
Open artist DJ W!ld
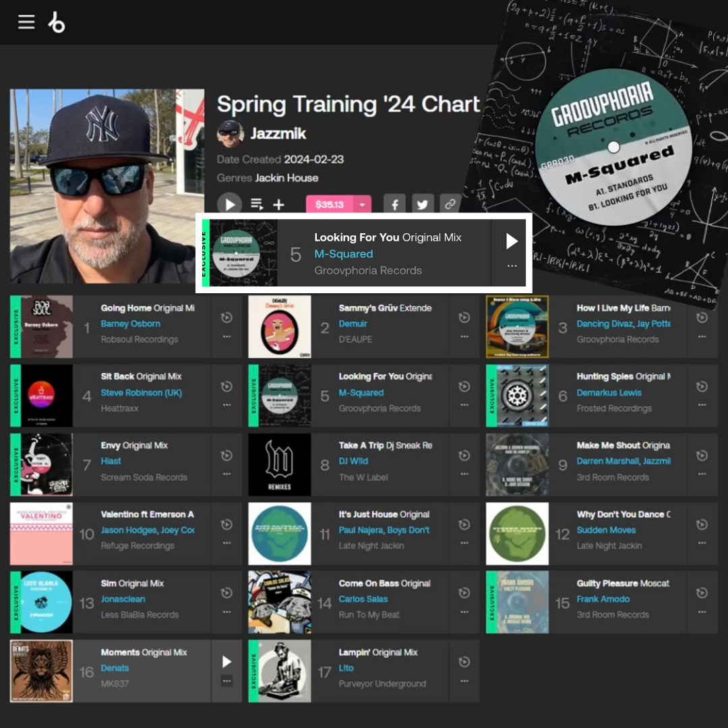click(353, 461)
